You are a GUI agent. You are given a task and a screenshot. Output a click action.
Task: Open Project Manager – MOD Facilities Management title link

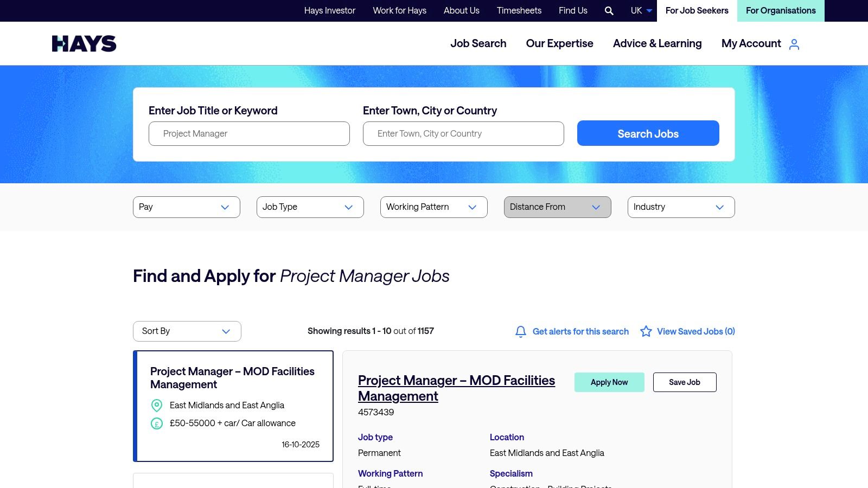pos(456,388)
